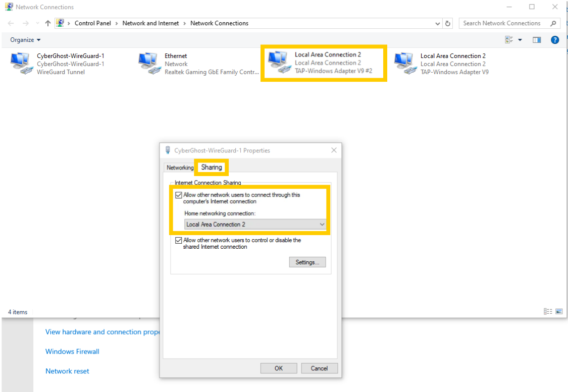This screenshot has width=568, height=392.
Task: Change your view icon in toolbar
Action: point(509,40)
